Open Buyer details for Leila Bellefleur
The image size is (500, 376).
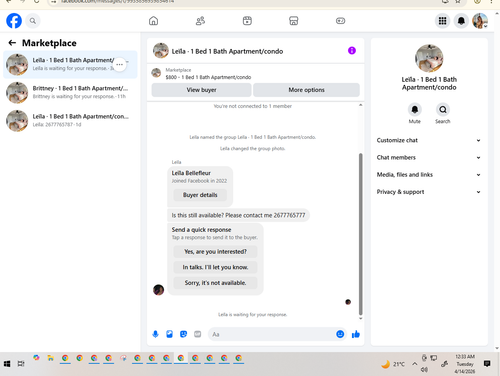200,195
